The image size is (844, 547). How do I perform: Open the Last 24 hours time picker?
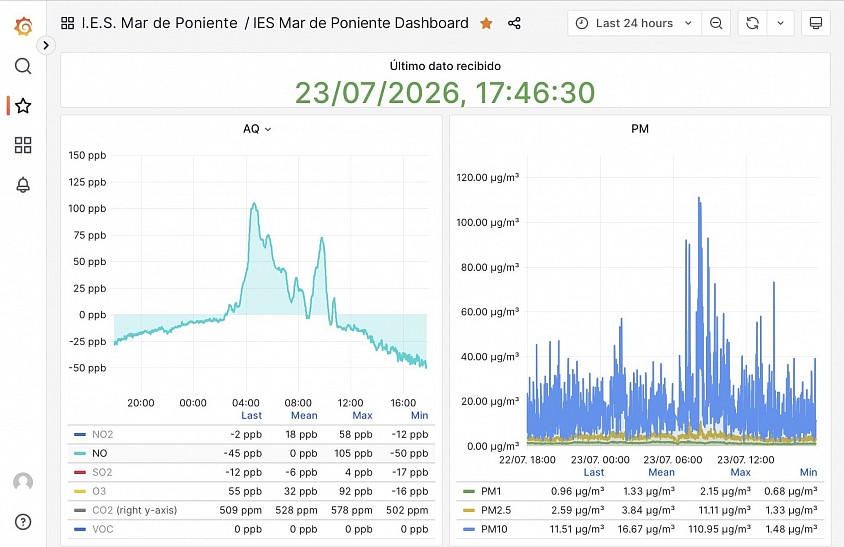pyautogui.click(x=634, y=23)
